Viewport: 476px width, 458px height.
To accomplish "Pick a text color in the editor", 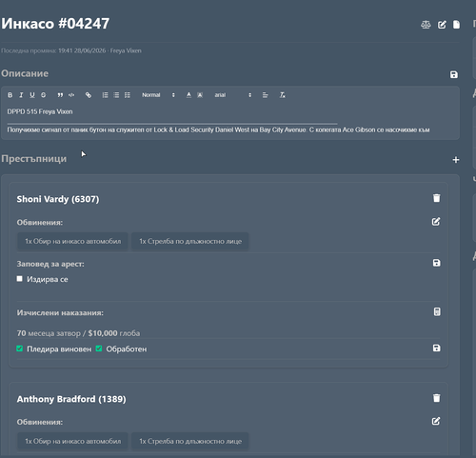I will point(188,95).
